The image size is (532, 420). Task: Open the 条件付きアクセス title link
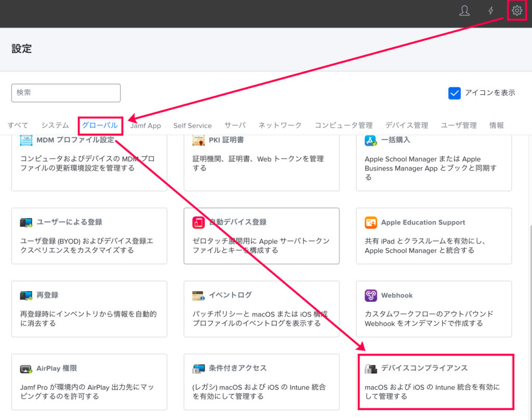tap(237, 368)
